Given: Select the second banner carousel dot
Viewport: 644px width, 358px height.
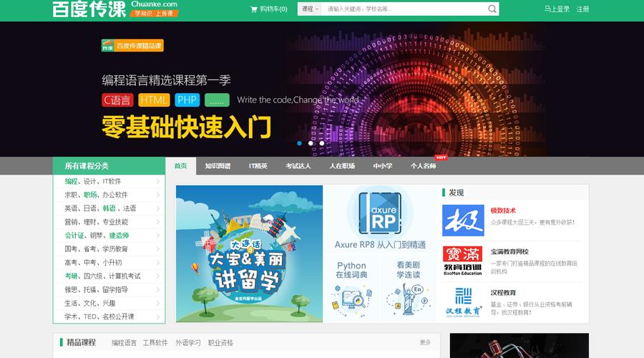Looking at the screenshot, I should [311, 143].
